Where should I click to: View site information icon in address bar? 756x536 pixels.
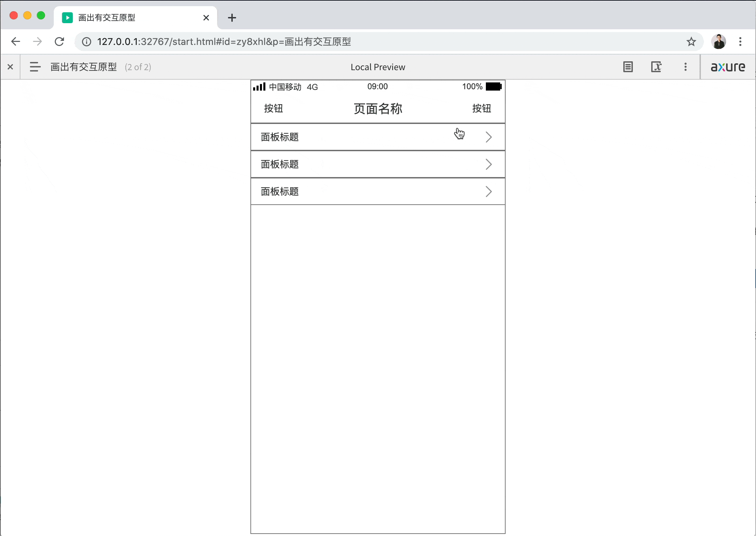point(87,42)
